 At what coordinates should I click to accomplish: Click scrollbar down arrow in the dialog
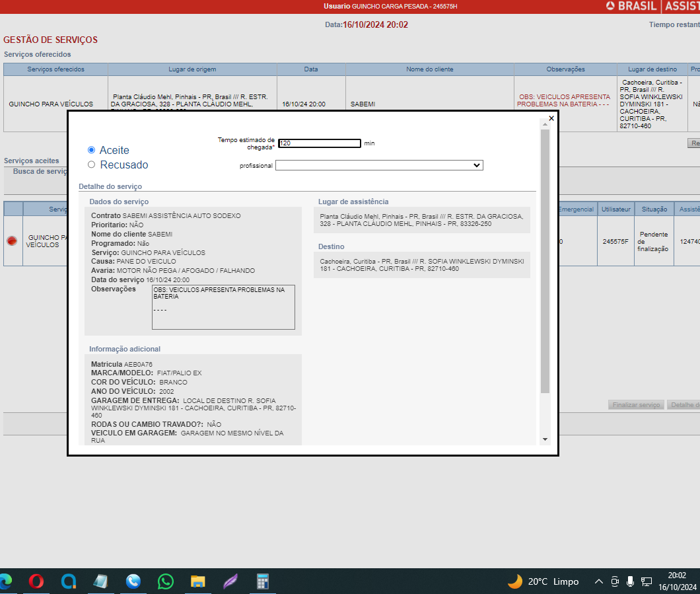coord(545,439)
